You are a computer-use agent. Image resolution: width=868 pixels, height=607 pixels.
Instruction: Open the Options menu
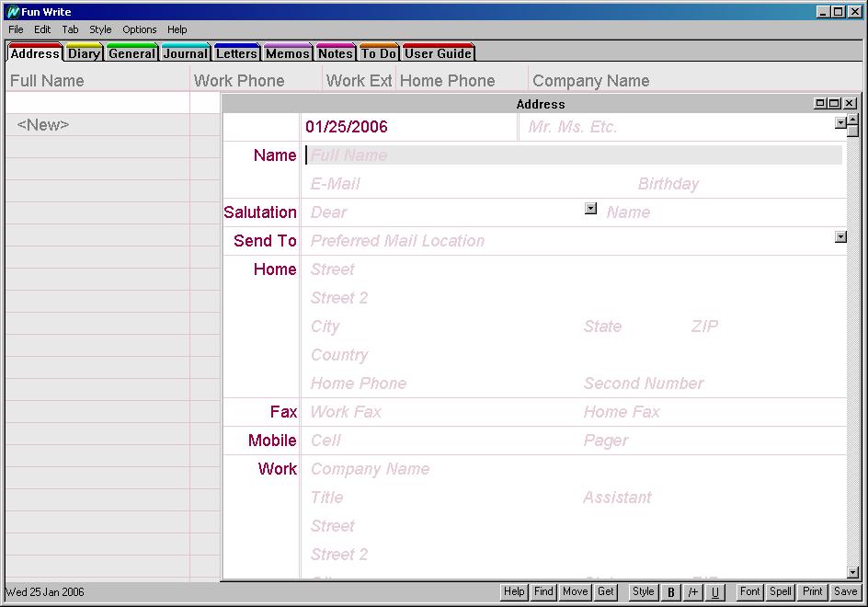tap(140, 29)
